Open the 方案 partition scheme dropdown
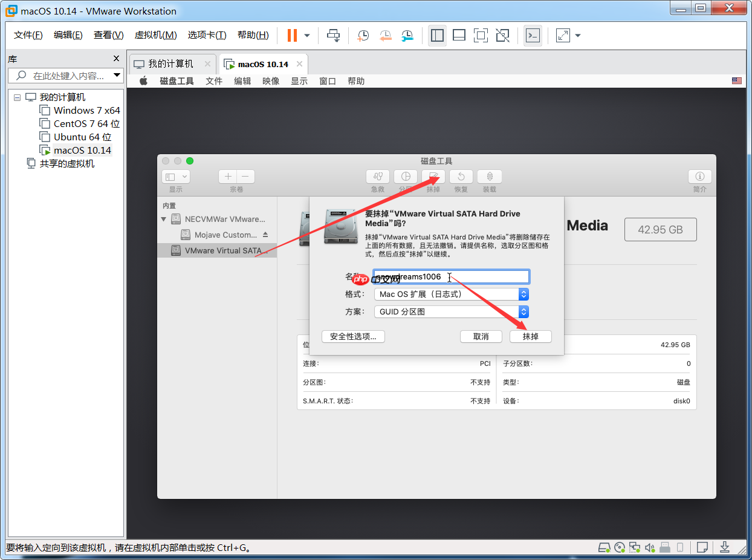 coord(523,311)
